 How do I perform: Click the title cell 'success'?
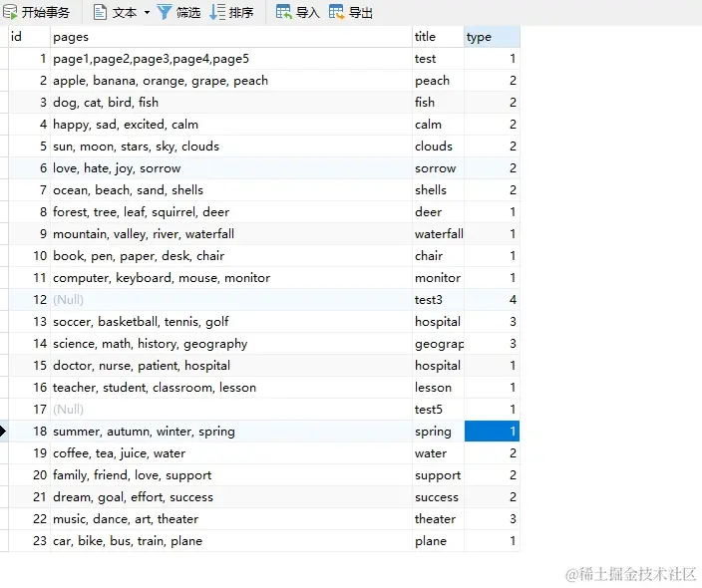[x=439, y=497]
